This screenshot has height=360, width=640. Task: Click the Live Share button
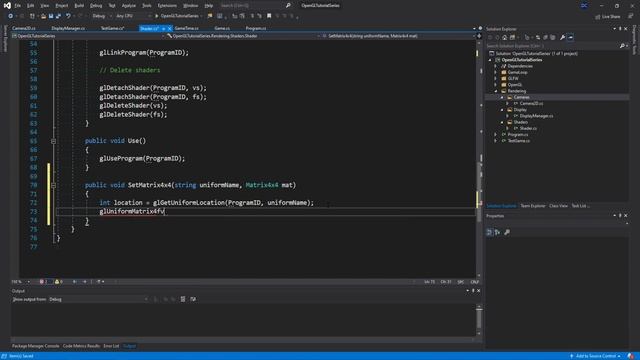click(608, 17)
